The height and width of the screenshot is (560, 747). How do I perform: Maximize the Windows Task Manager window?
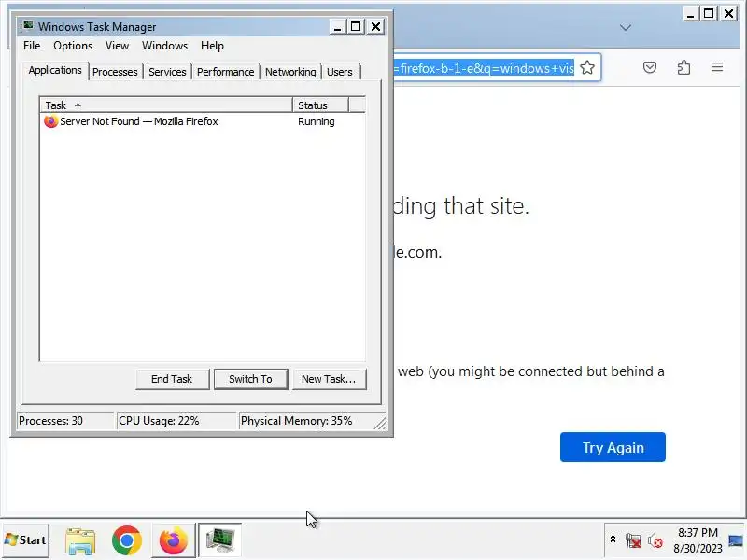click(356, 27)
